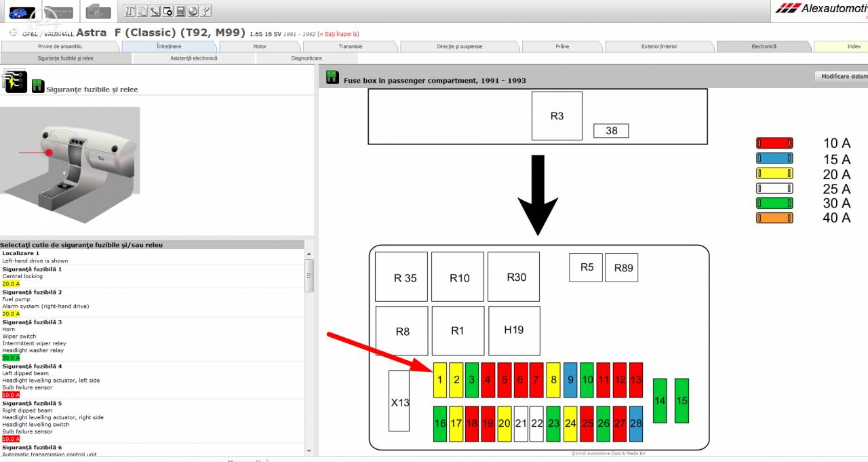This screenshot has width=868, height=462.
Task: Click yellow fuse 1 in the diagram
Action: [x=440, y=380]
